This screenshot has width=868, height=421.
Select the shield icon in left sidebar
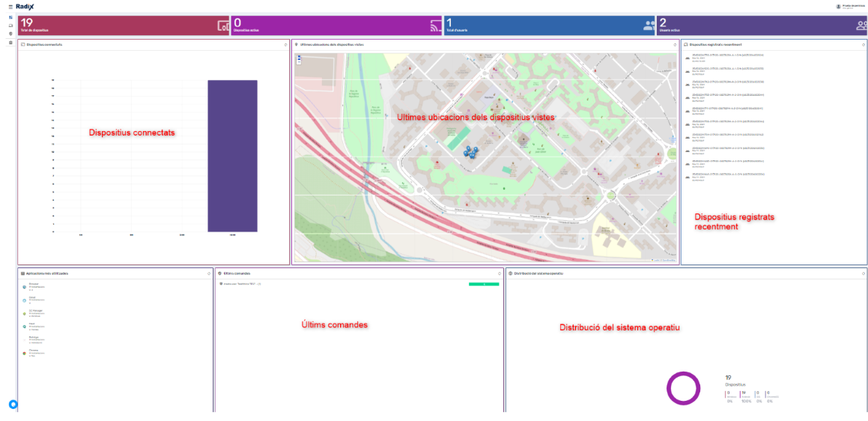pos(10,34)
